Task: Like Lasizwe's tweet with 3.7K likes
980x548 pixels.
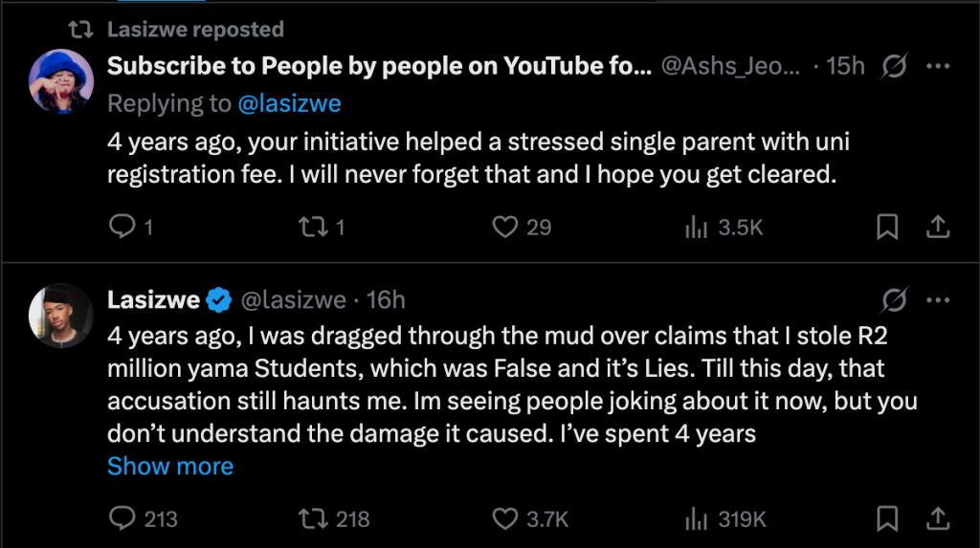Action: tap(504, 518)
